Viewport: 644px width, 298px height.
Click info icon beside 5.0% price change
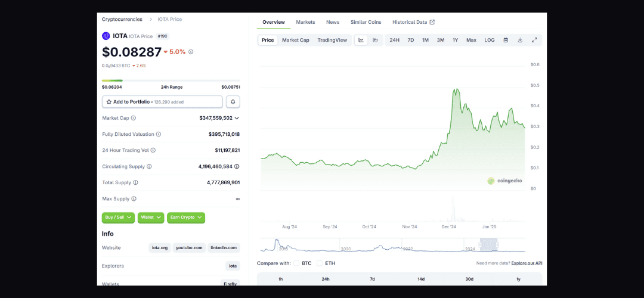191,52
